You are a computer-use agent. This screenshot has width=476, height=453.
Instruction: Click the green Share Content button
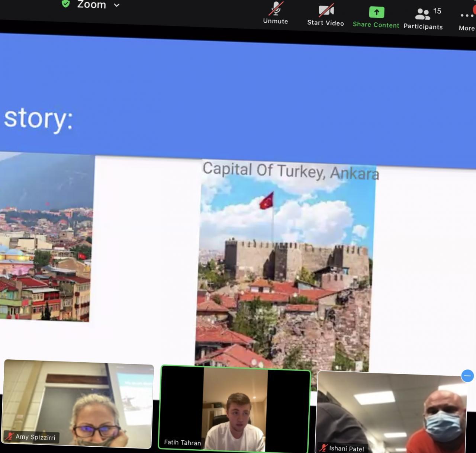tap(376, 17)
